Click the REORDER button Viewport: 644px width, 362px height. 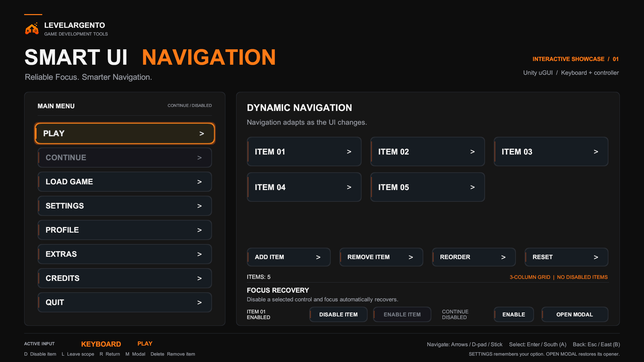pos(474,257)
